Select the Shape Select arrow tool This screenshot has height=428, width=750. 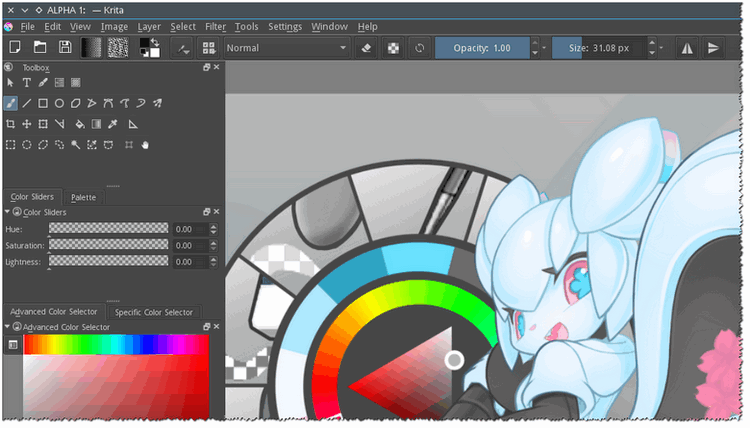point(11,83)
